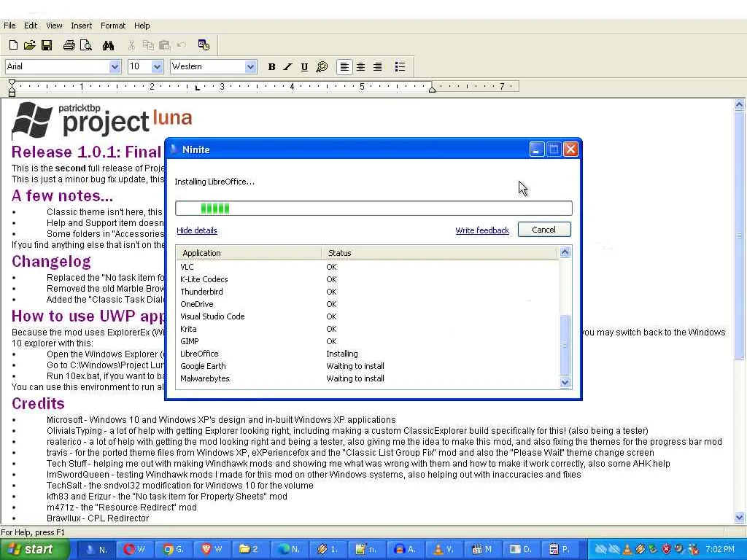
Task: Select the LibreOffice row in Ninite list
Action: point(368,354)
